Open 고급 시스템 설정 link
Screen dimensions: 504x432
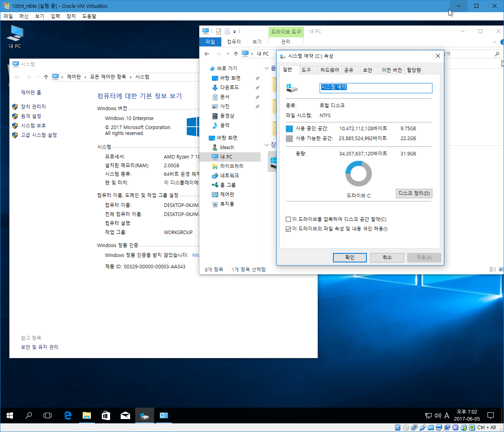point(39,135)
